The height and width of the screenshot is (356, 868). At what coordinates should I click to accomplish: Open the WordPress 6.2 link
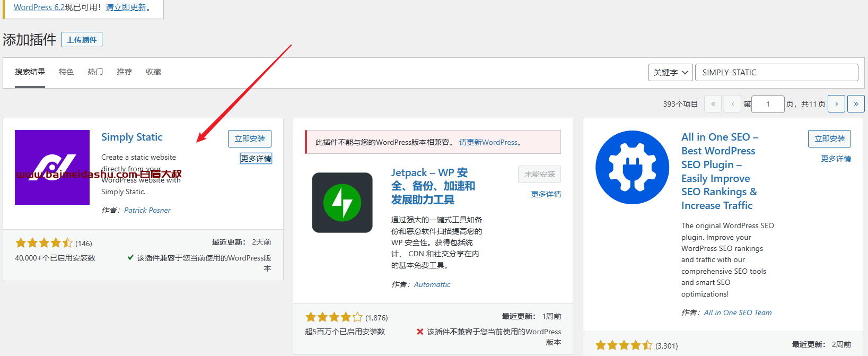pos(39,7)
